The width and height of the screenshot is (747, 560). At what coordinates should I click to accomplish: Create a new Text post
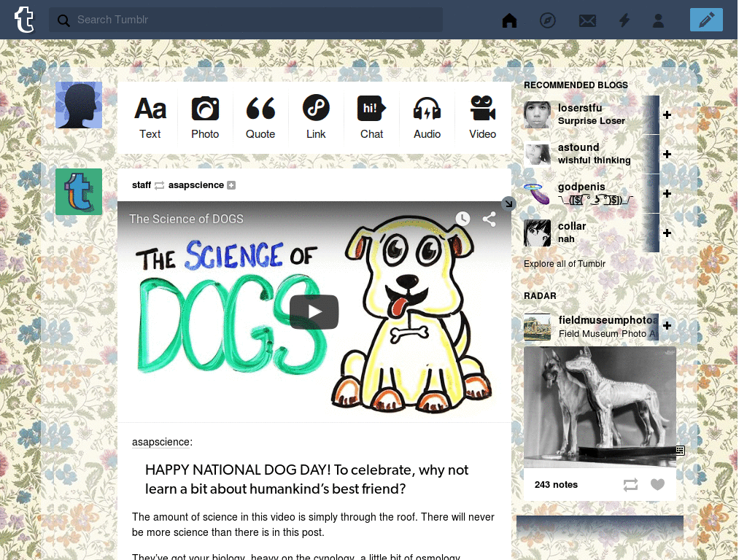pyautogui.click(x=150, y=117)
